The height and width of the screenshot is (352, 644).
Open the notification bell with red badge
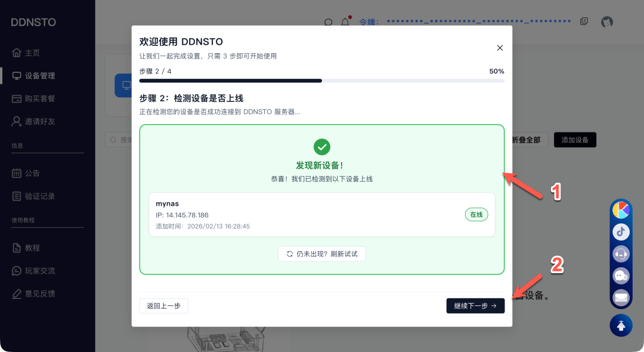[346, 21]
